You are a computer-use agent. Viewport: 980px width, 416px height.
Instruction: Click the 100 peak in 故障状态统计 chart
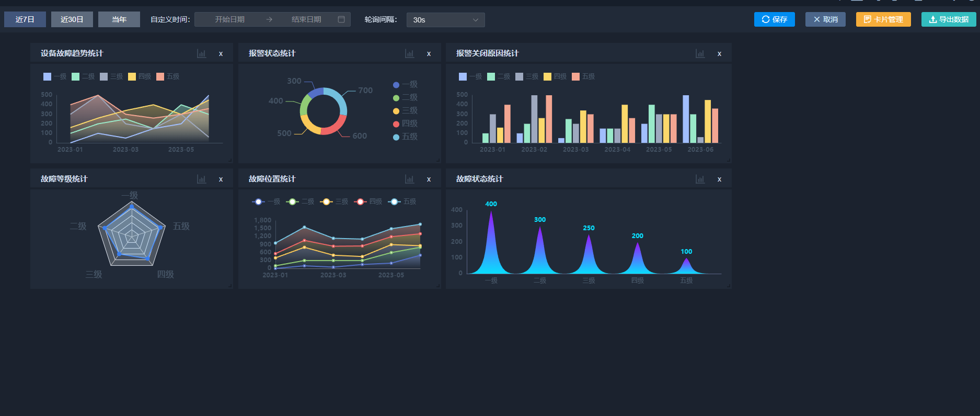686,266
